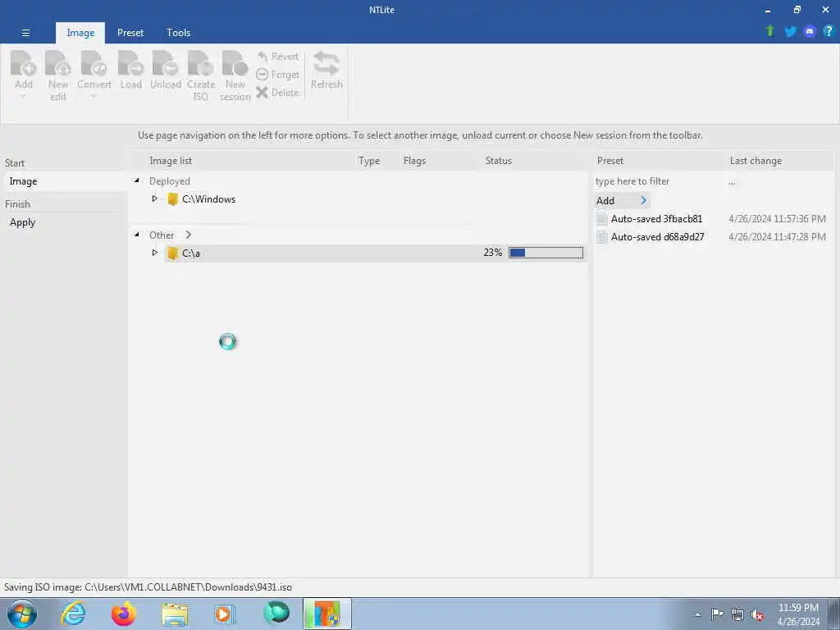Screen dimensions: 840x630
Task: Click the green update arrow icon
Action: tap(769, 31)
